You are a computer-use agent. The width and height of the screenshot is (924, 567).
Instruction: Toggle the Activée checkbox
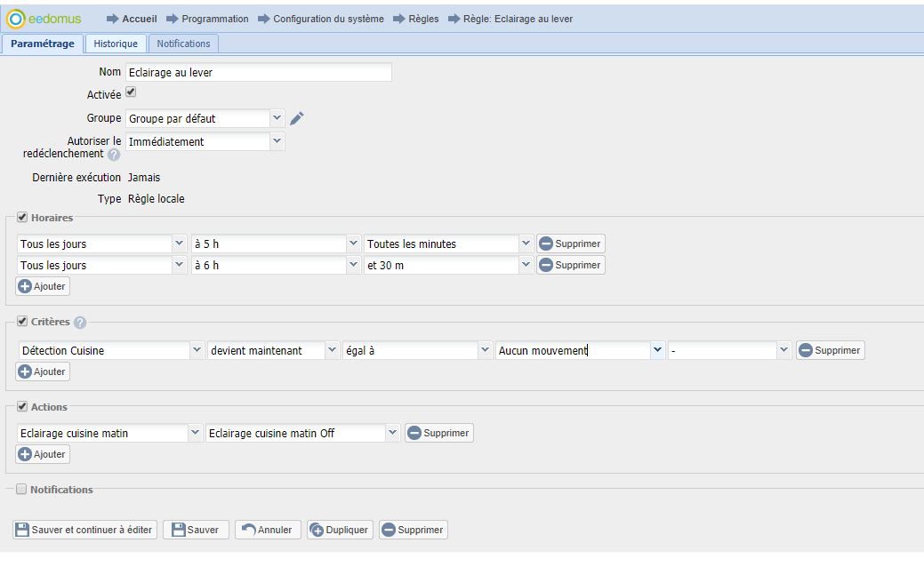[131, 92]
